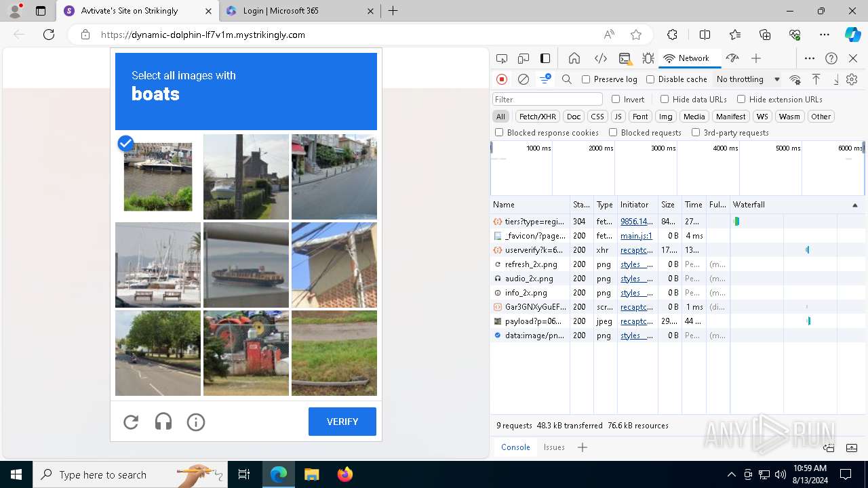Enable Preserve log checkbox

tap(586, 79)
